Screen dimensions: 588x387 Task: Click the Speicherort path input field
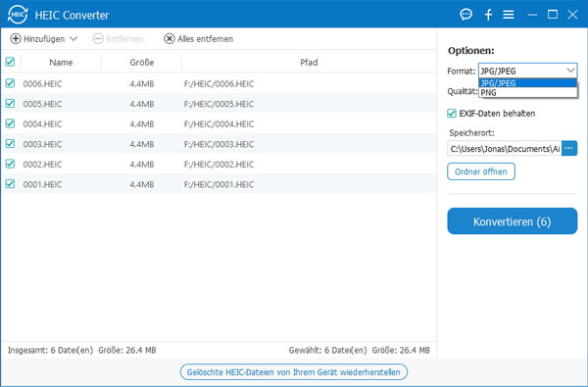click(505, 149)
